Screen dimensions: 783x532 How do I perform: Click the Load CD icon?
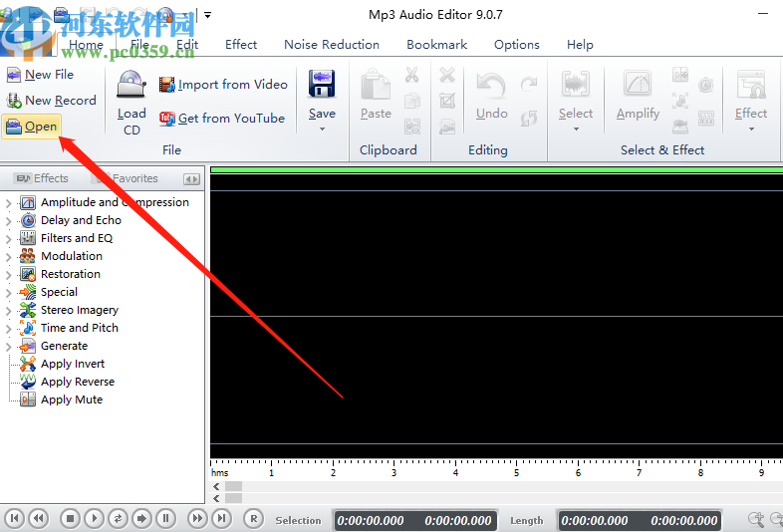point(130,84)
